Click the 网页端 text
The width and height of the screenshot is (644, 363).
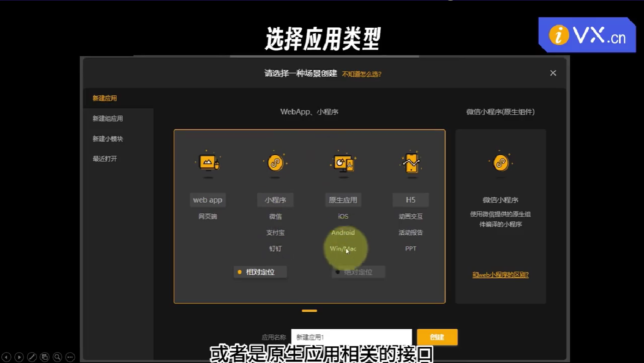tap(208, 217)
